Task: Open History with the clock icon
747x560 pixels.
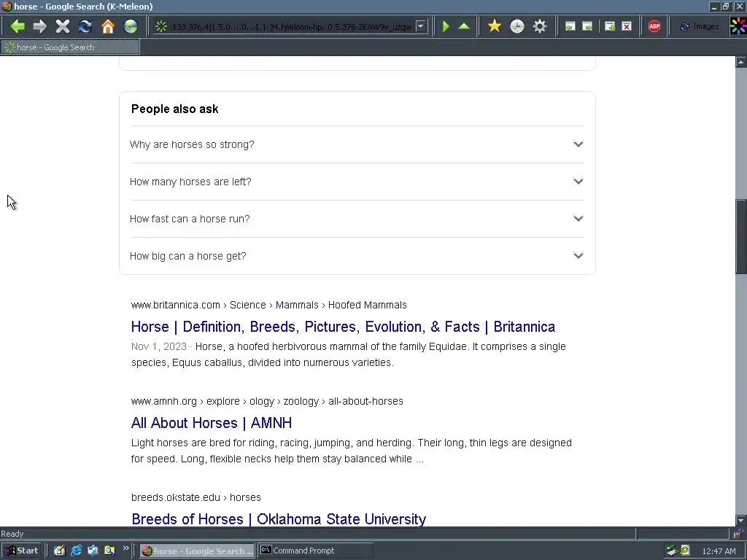Action: click(517, 26)
